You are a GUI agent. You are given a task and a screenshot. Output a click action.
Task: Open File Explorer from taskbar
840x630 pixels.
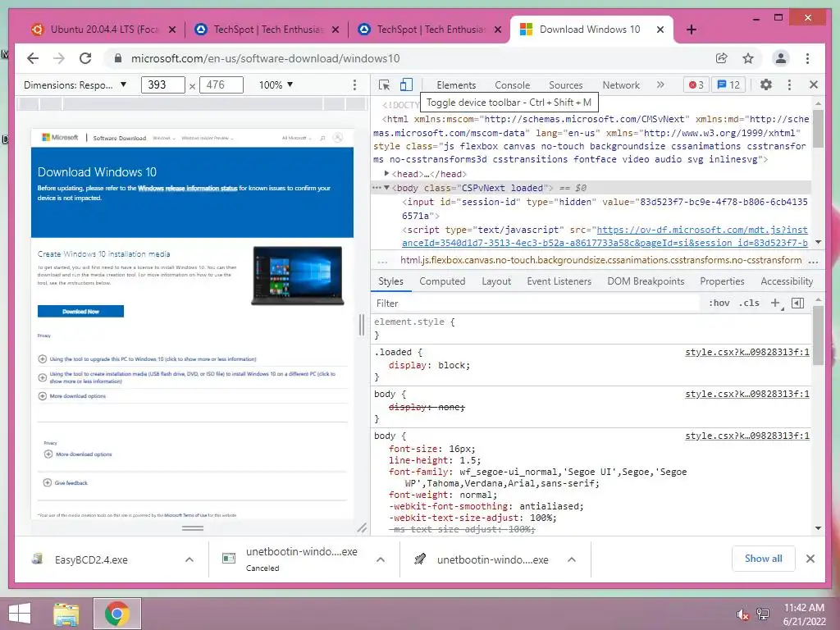click(66, 614)
